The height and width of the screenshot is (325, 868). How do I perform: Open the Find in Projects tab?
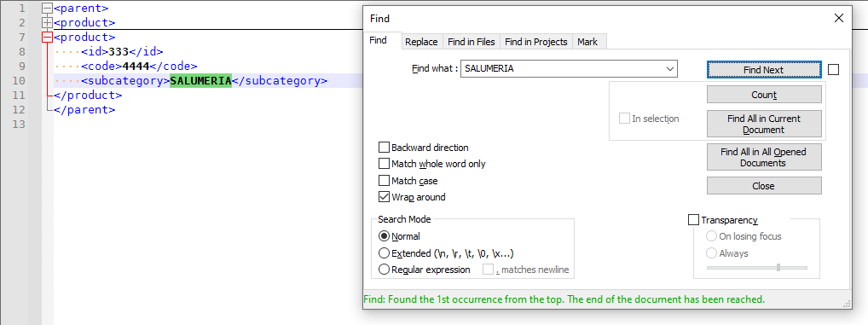coord(535,42)
